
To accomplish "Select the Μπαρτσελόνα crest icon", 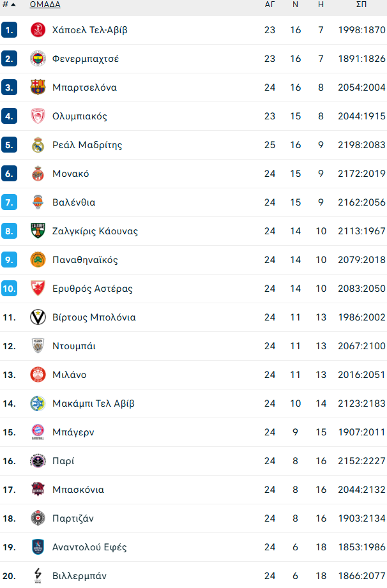I will 38,87.
